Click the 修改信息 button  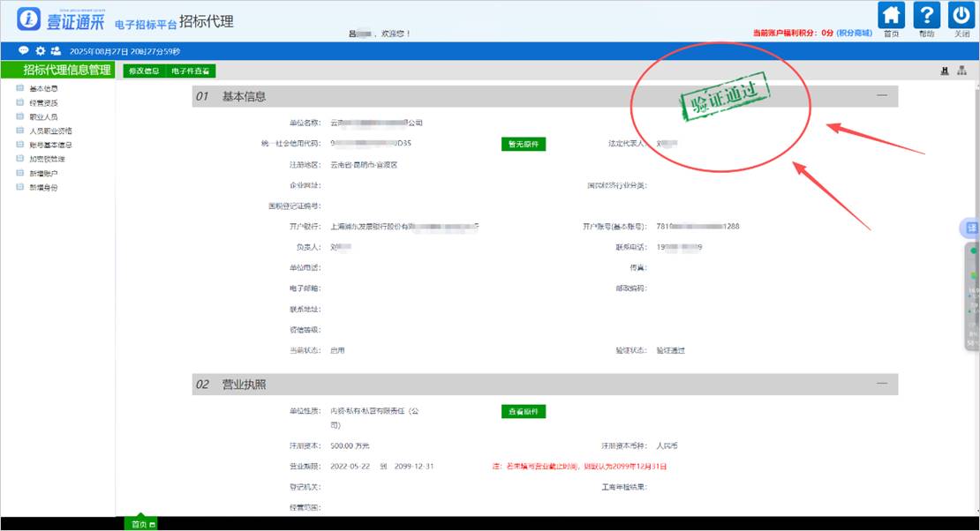144,71
